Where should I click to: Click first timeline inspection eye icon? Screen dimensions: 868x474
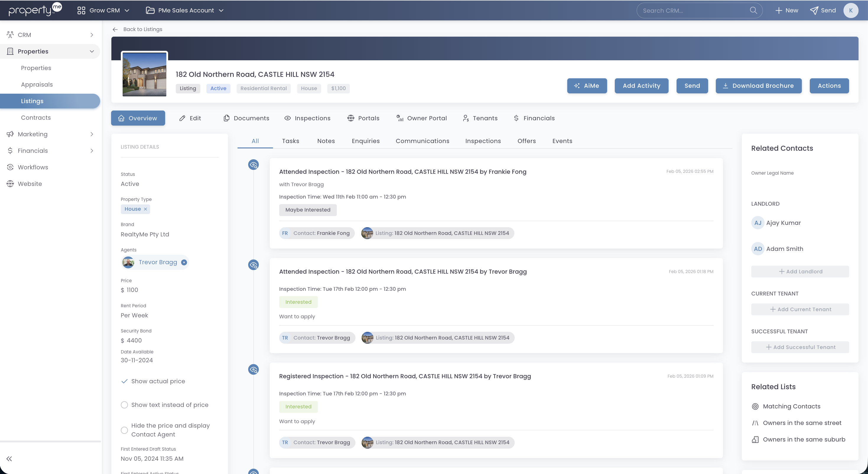coord(253,165)
